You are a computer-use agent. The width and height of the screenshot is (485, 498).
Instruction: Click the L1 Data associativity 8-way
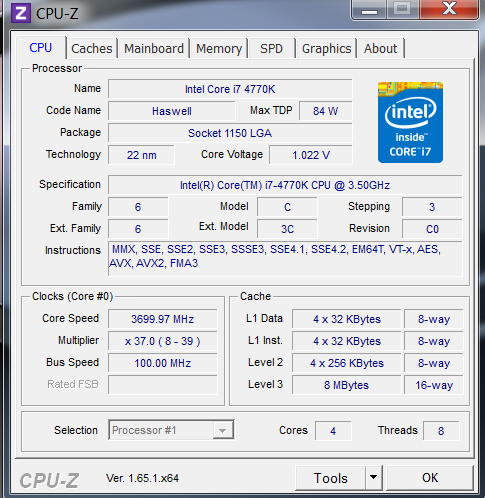tap(434, 319)
